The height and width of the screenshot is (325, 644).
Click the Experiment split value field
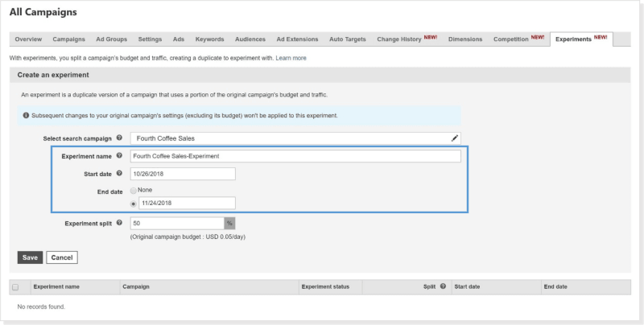176,223
